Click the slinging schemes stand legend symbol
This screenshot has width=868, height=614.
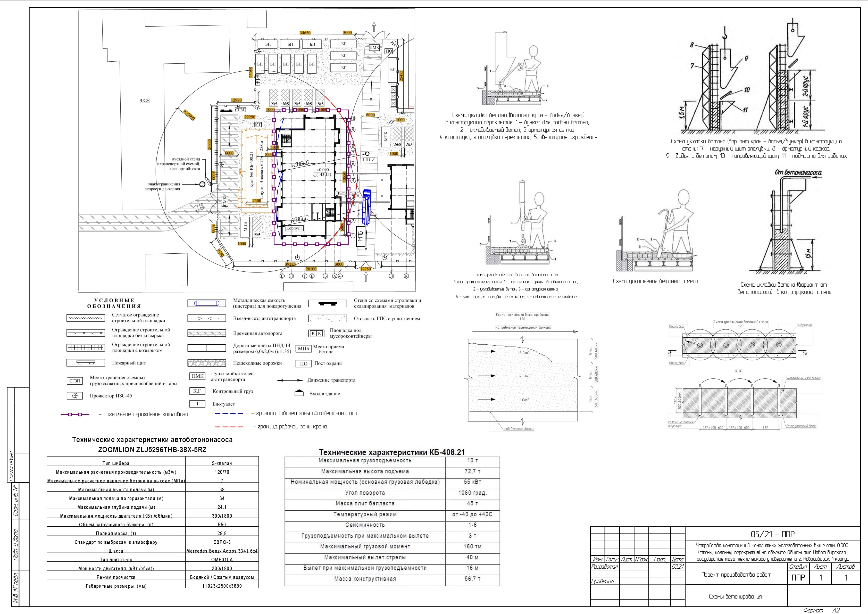coord(328,303)
